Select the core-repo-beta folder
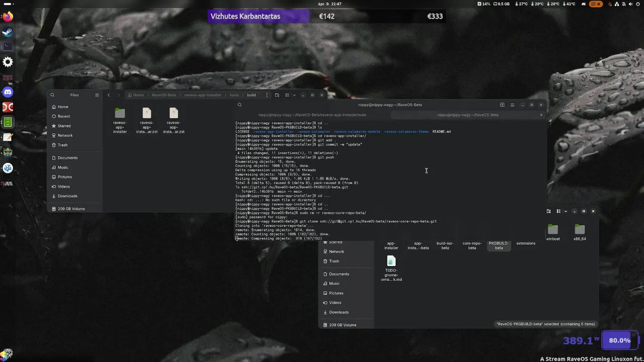Screen dimensions: 644x362 (472, 245)
